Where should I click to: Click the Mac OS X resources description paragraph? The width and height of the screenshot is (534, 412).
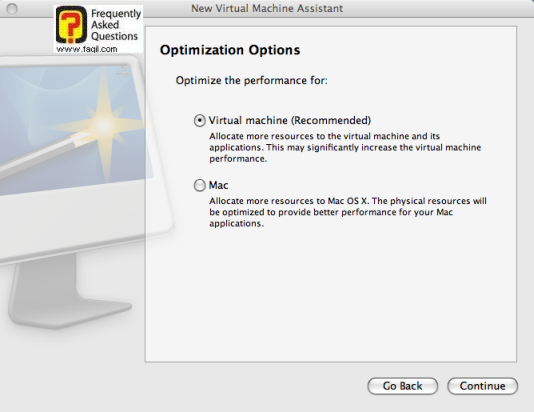348,212
